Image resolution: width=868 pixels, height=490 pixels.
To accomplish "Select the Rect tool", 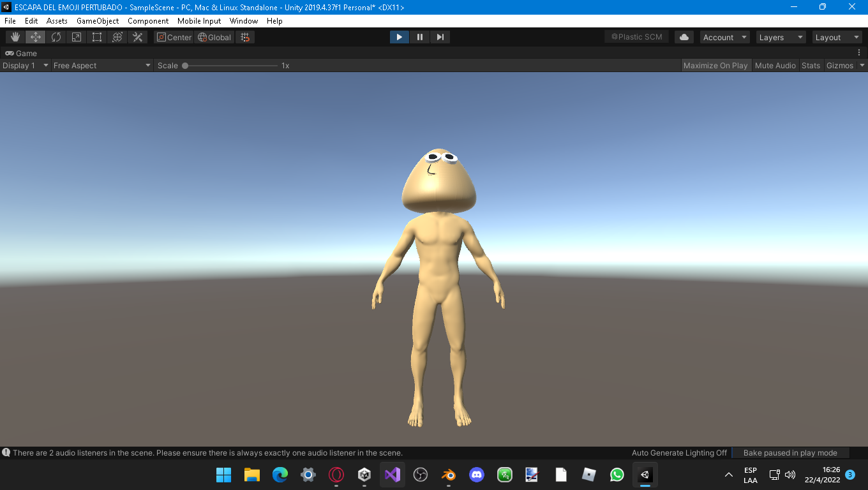I will [97, 37].
